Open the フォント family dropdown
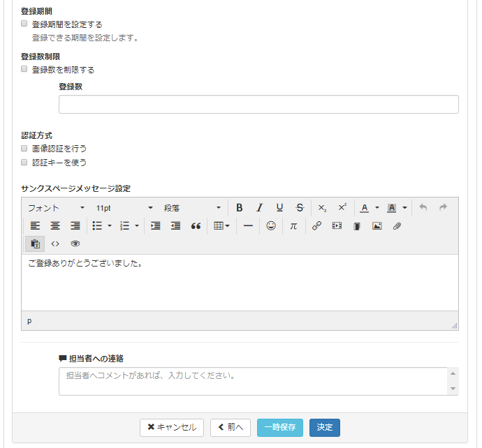The width and height of the screenshot is (482, 448). (56, 208)
